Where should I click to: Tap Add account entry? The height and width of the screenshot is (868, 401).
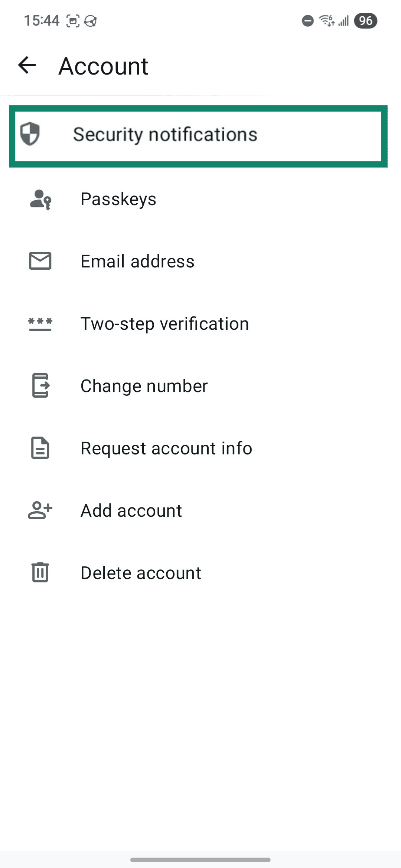click(x=131, y=510)
